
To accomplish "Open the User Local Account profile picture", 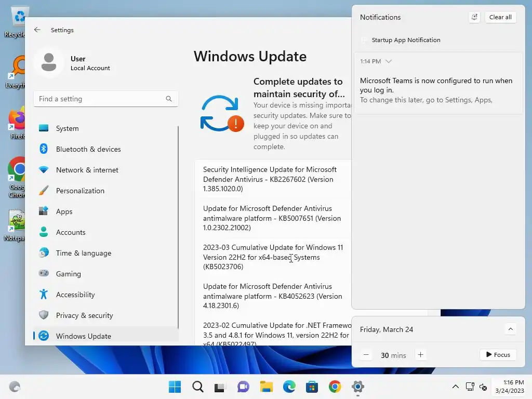I will tap(49, 62).
